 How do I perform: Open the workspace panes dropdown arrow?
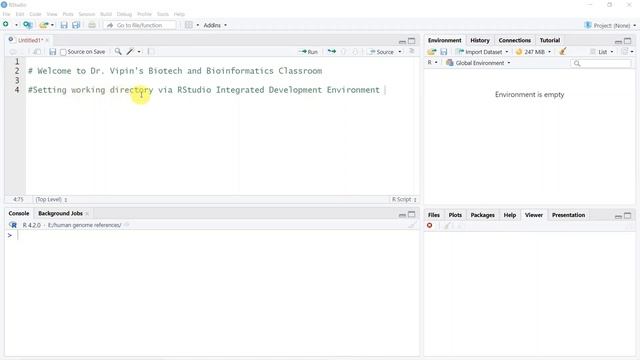[198, 25]
